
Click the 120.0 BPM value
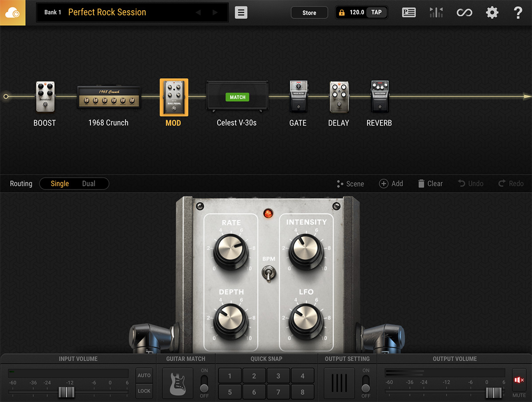(x=357, y=12)
